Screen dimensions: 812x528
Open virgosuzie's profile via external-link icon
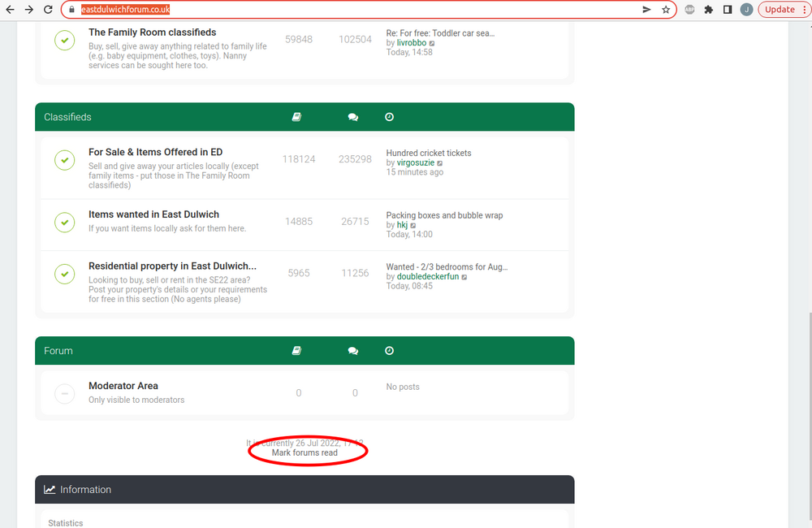point(440,162)
